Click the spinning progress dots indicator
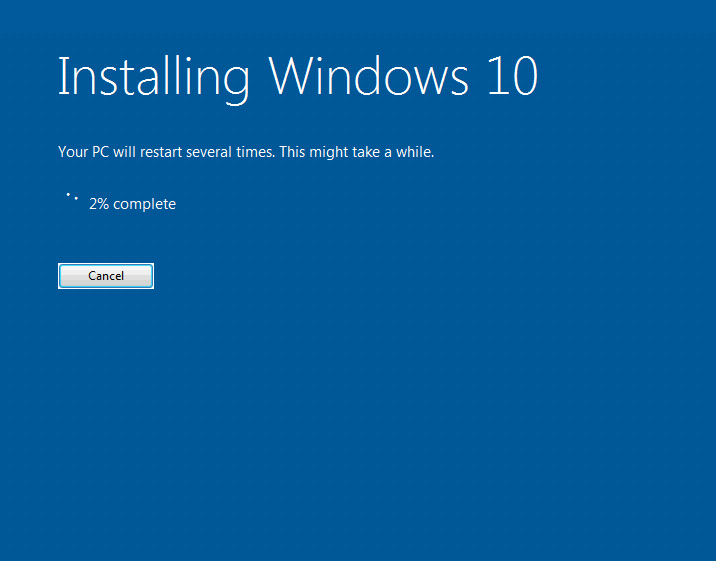The width and height of the screenshot is (716, 561). [x=72, y=197]
